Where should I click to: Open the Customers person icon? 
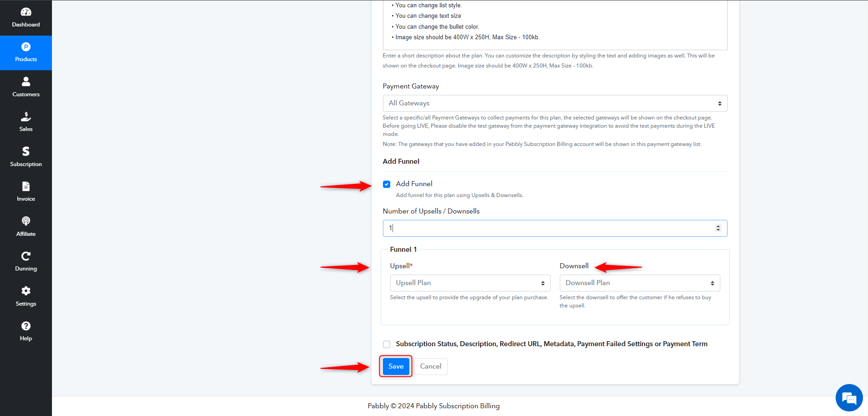(26, 82)
